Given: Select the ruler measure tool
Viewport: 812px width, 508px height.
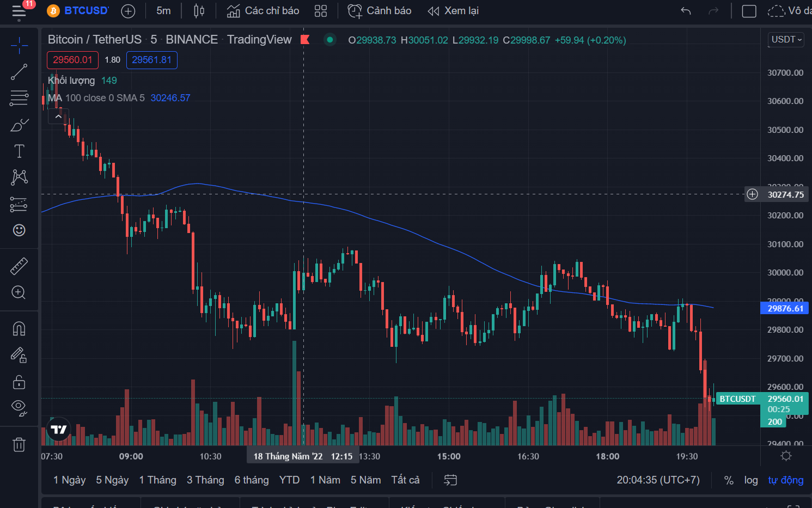Looking at the screenshot, I should coord(19,266).
